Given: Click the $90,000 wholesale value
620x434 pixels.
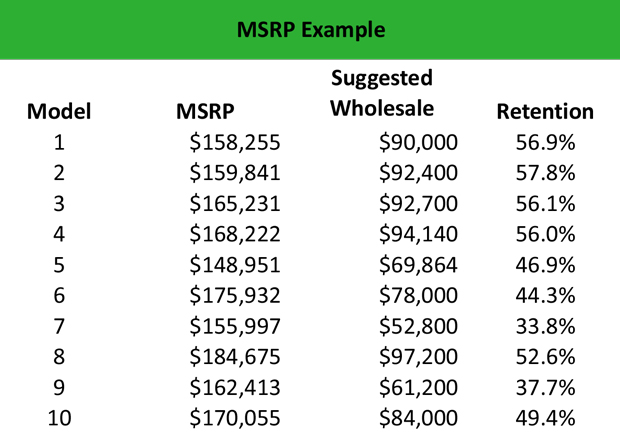Looking at the screenshot, I should (417, 142).
